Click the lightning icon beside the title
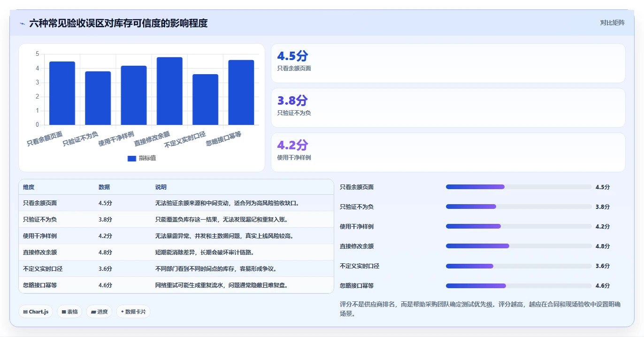 [22, 23]
